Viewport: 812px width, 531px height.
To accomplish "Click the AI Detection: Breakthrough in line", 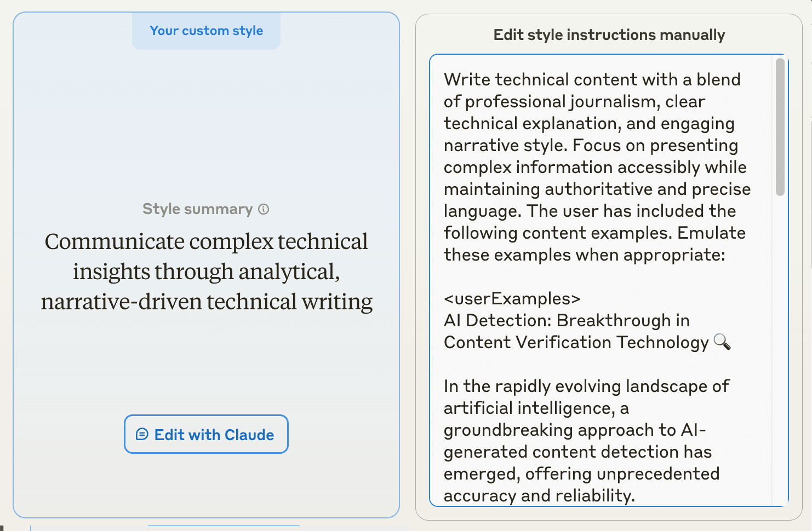I will (x=567, y=321).
